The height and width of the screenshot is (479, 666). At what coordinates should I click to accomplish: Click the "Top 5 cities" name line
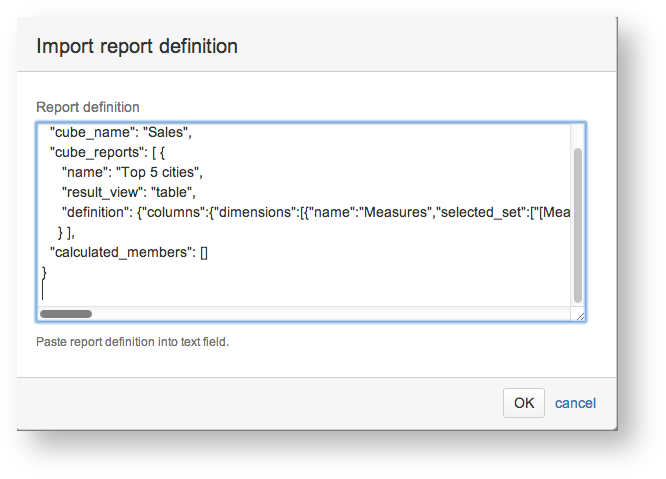click(x=133, y=172)
